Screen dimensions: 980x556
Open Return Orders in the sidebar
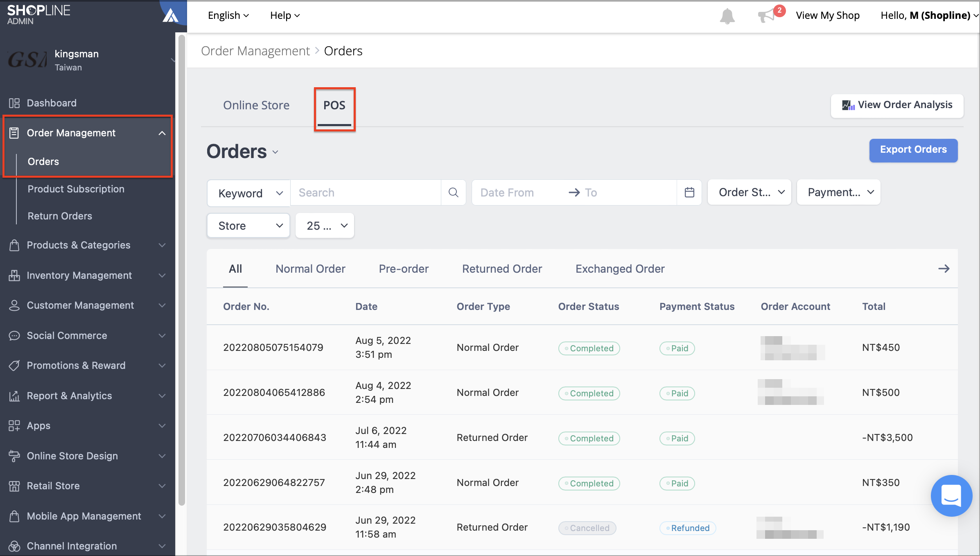(x=60, y=216)
